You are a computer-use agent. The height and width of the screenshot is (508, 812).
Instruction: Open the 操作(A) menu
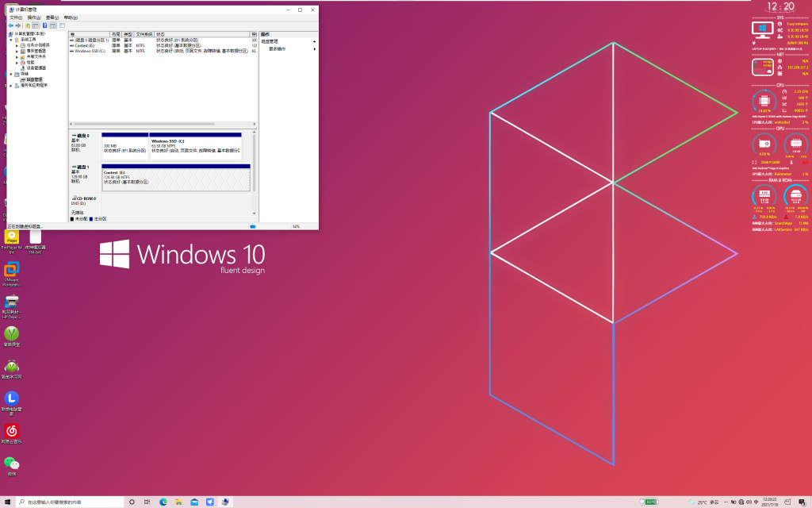[x=33, y=17]
